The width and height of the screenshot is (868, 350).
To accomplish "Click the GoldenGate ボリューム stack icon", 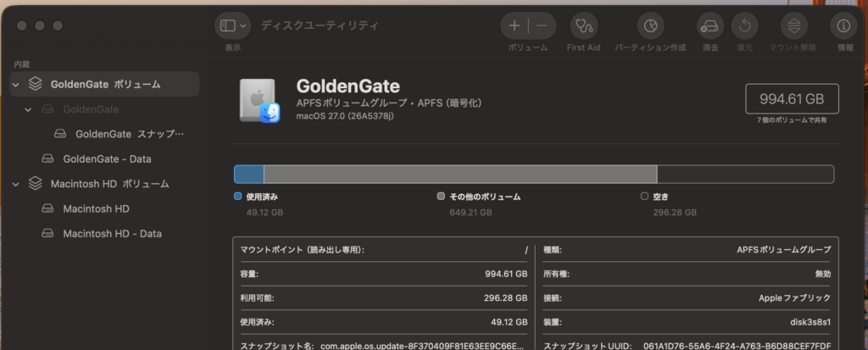I will 36,84.
